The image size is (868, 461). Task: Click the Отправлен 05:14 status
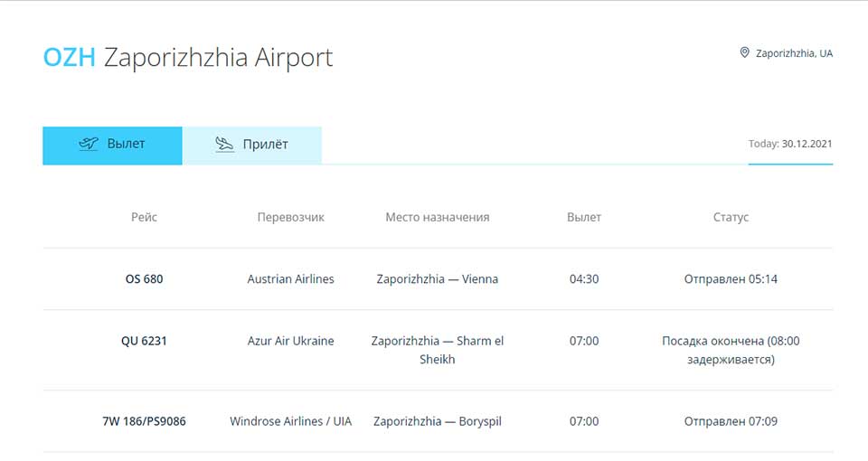[x=731, y=279]
